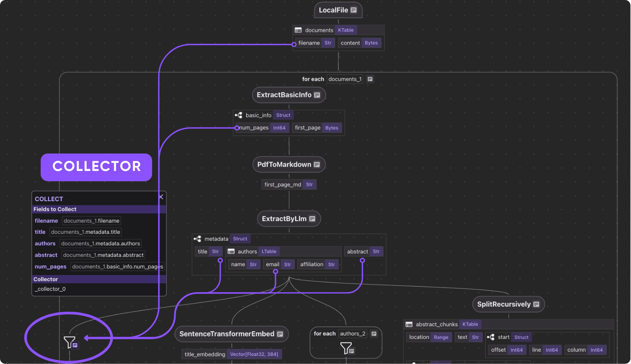
Task: Click the authors LTable field
Action: tap(253, 252)
